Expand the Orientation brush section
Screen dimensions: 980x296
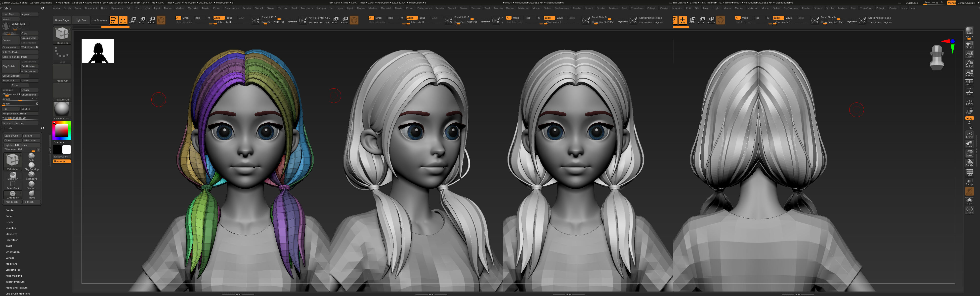13,252
